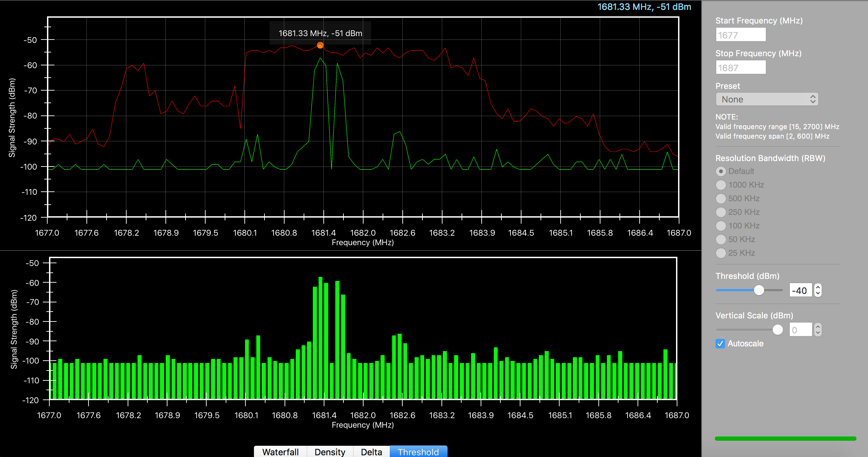Select the 50 KHz resolution bandwidth
This screenshot has width=868, height=457.
click(x=721, y=239)
